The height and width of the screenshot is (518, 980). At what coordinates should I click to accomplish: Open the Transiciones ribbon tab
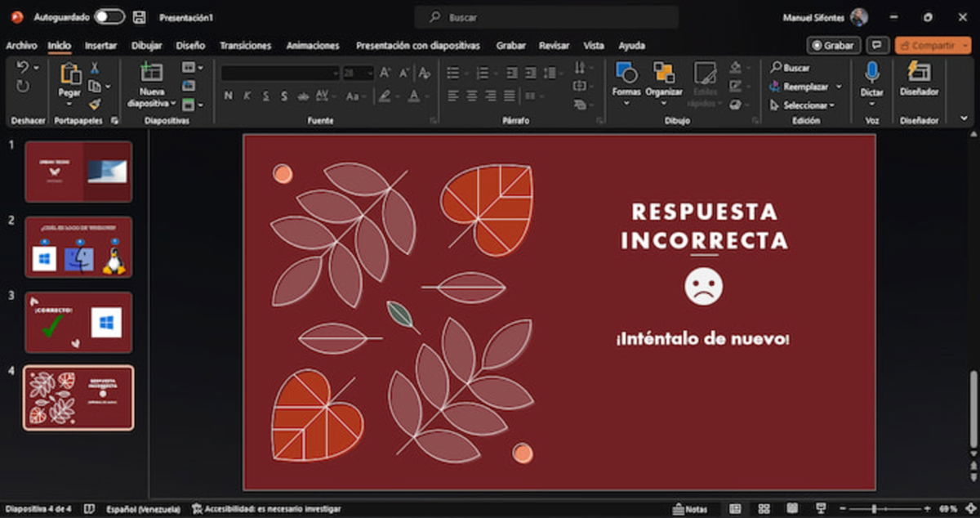pos(246,46)
